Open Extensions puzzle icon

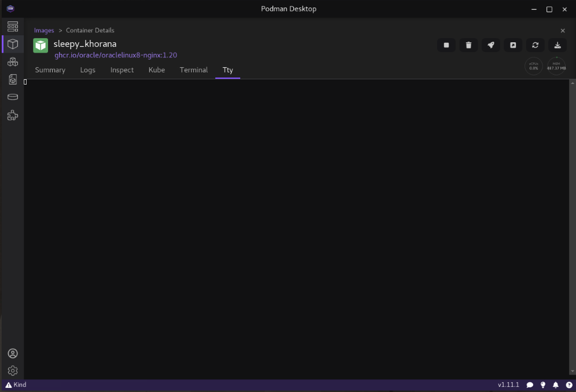[13, 115]
